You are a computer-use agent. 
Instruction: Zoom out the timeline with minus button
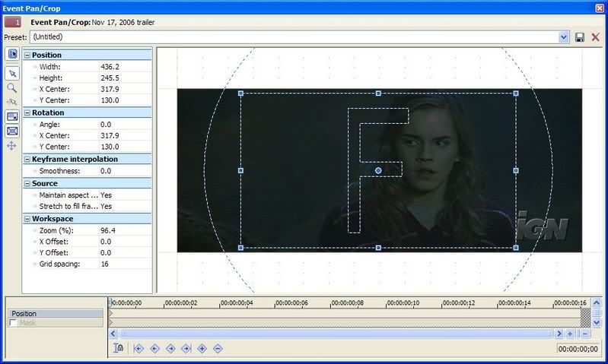pyautogui.click(x=585, y=334)
